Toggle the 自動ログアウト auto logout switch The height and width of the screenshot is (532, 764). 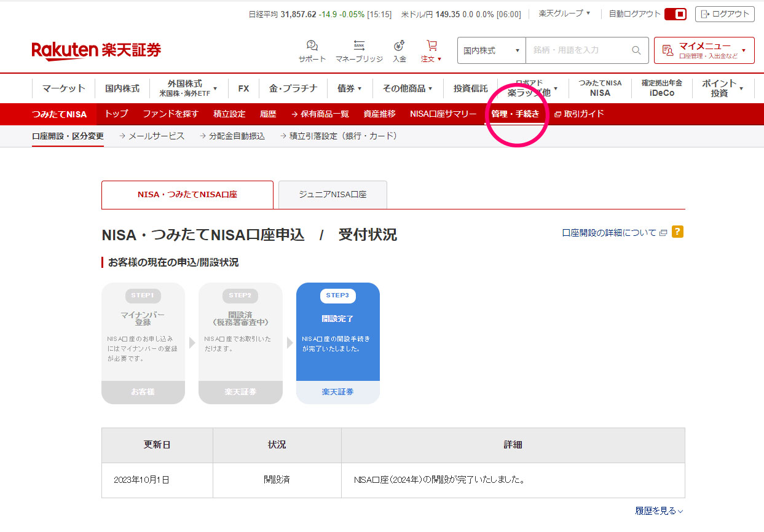point(675,14)
